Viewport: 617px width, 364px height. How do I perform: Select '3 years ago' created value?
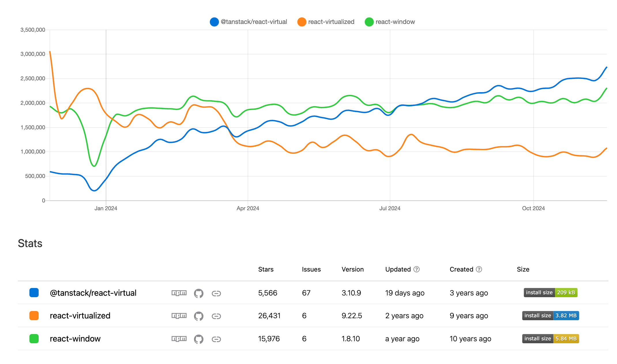point(469,293)
